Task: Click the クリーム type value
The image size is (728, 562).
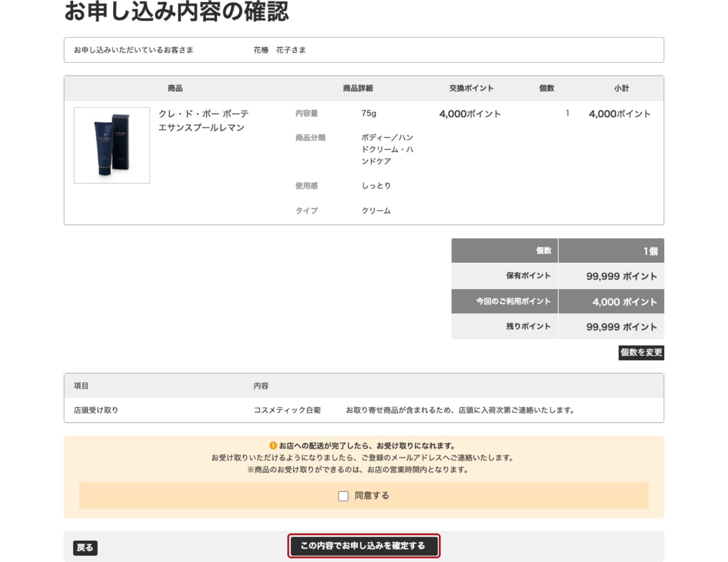Action: point(376,211)
